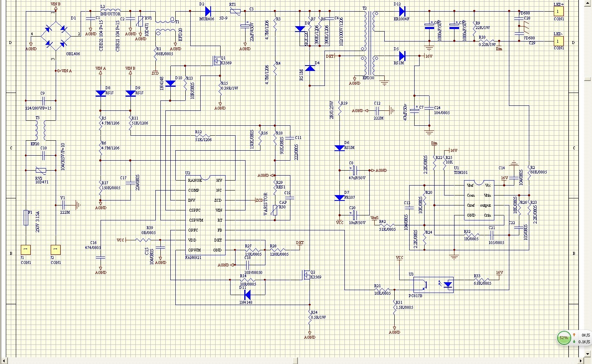This screenshot has width=592, height=364.
Task: Select diode D11 1N4148 symbol
Action: pos(248,295)
